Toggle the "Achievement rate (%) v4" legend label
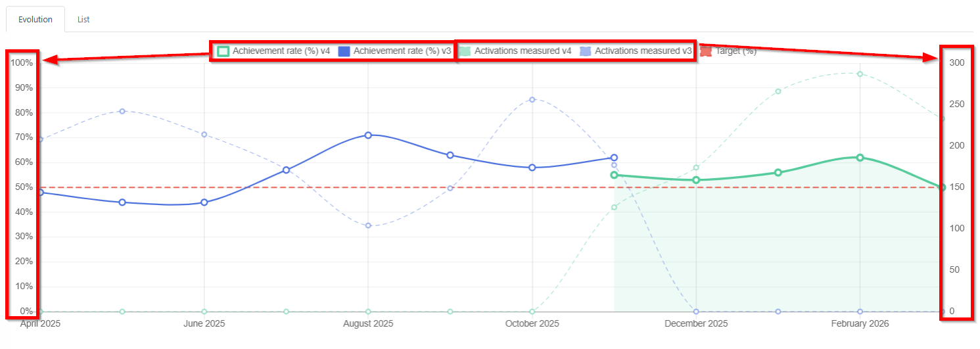The height and width of the screenshot is (349, 980). click(x=281, y=51)
